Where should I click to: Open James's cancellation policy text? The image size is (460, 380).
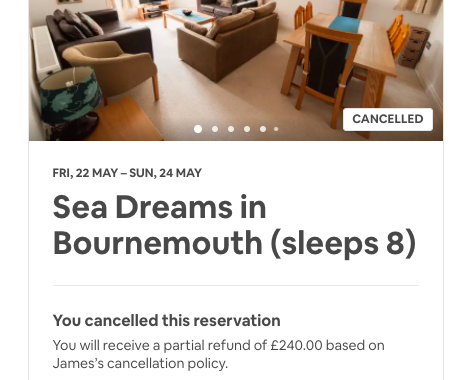tap(140, 363)
